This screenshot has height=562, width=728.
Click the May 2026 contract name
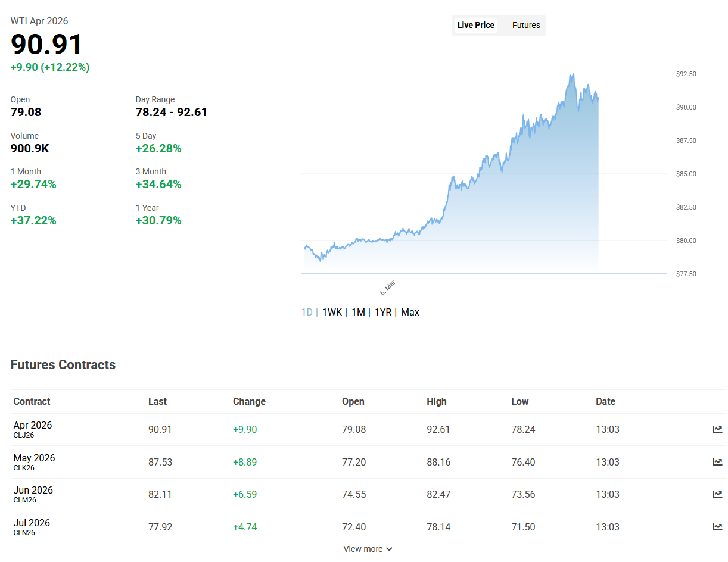34,458
